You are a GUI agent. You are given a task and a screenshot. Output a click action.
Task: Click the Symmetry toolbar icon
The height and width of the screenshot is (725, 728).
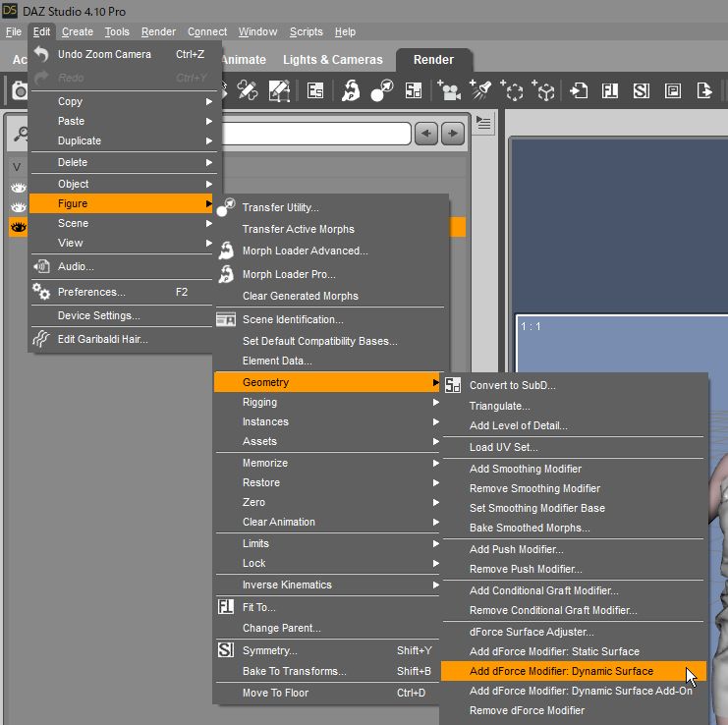[642, 90]
